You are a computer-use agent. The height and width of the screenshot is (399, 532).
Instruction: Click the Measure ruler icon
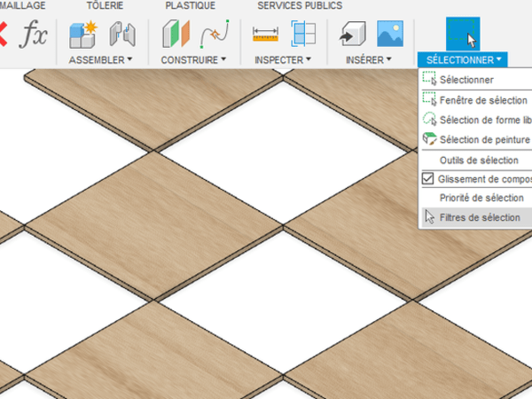coord(265,35)
